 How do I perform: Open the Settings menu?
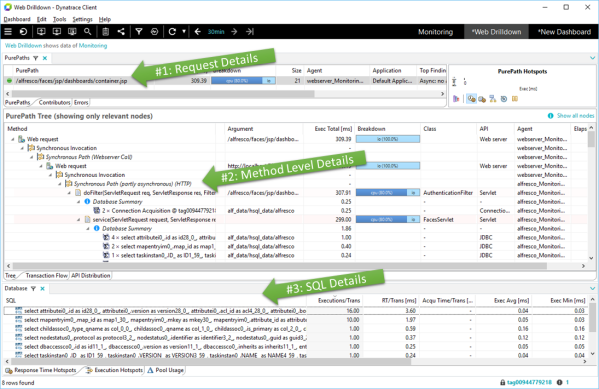82,19
